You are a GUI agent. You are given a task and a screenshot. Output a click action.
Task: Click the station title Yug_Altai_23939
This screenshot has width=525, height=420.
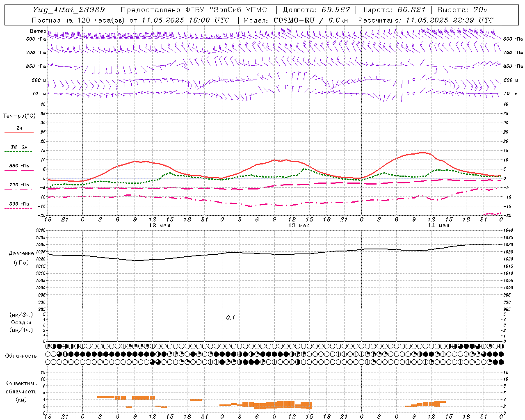(x=68, y=10)
